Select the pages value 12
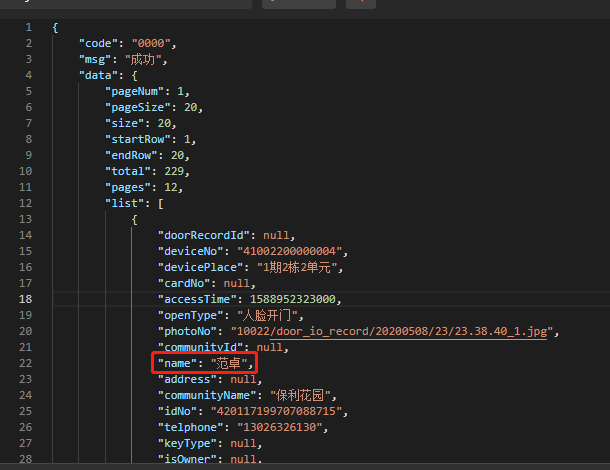Viewport: 610px width, 470px height. 171,187
